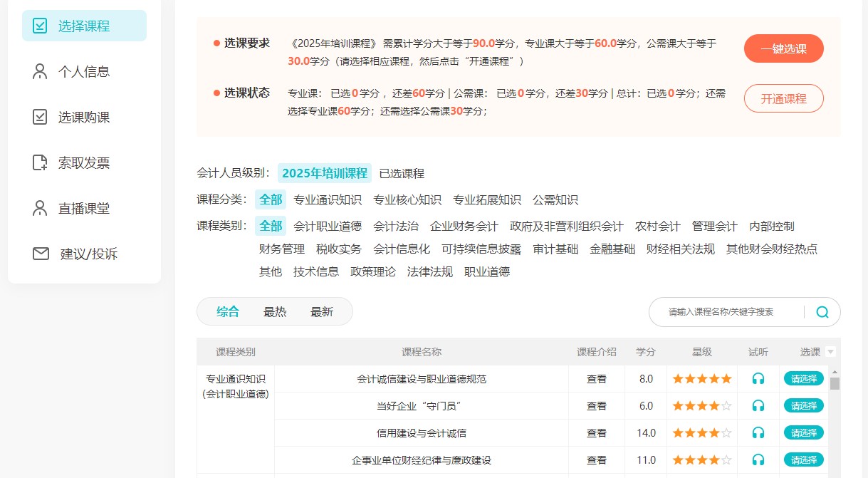Click the 开通课程 button
The image size is (868, 478).
pos(783,99)
